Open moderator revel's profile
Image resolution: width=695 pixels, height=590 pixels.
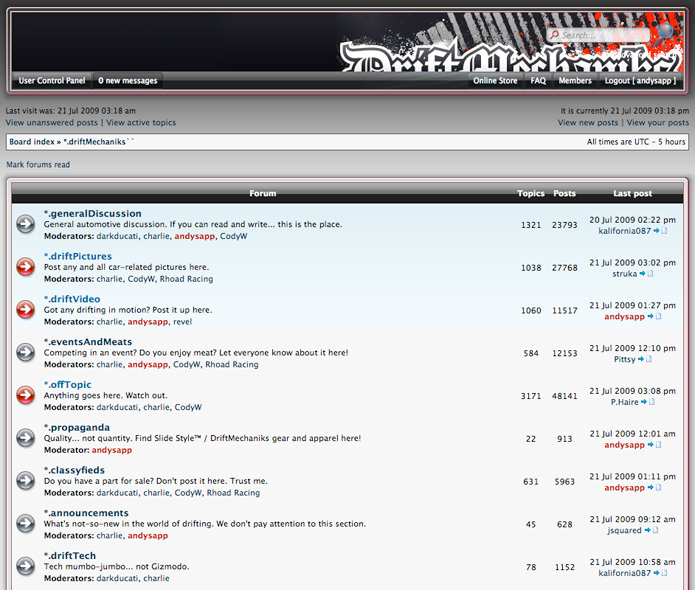[183, 322]
